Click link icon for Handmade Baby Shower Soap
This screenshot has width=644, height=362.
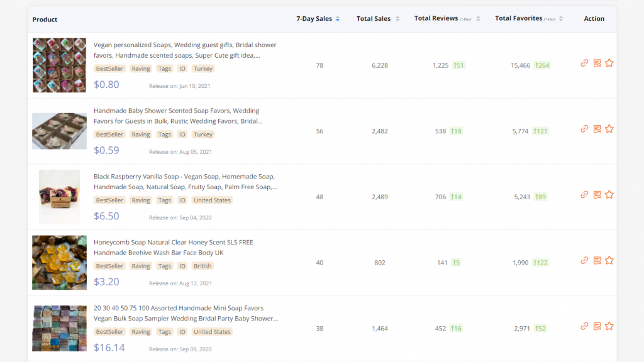coord(584,129)
